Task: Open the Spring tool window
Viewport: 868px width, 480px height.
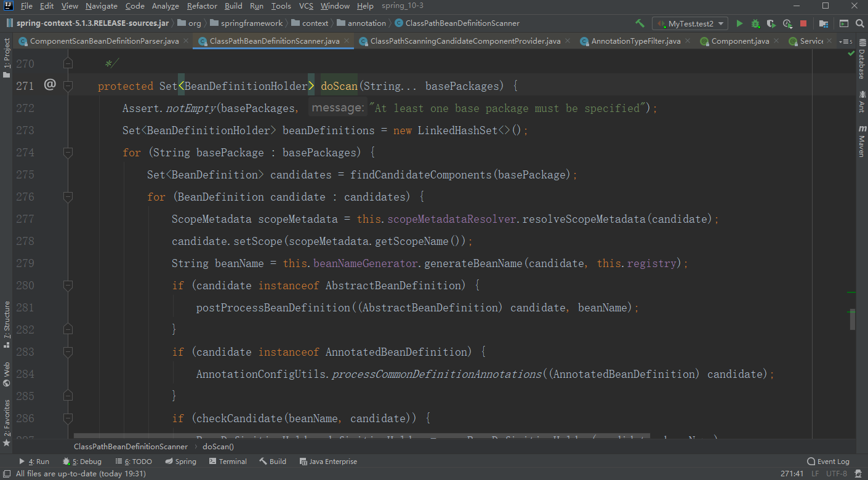Action: (x=180, y=462)
